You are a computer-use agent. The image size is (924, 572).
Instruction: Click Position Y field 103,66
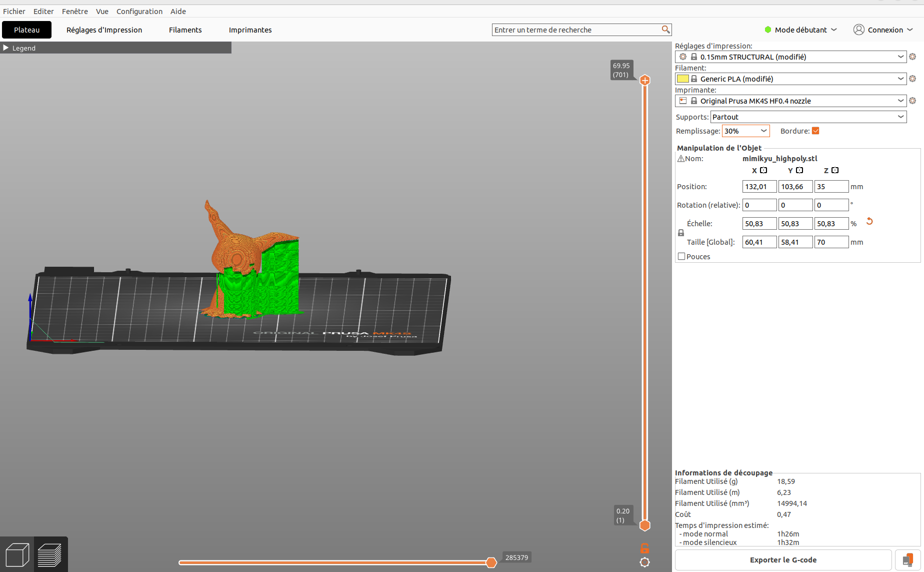tap(795, 186)
